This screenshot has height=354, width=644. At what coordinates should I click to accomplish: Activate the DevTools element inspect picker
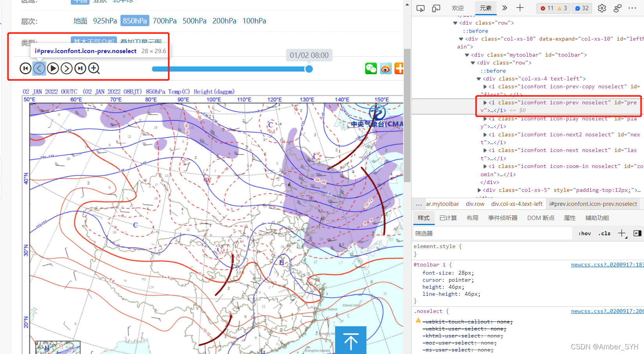420,8
